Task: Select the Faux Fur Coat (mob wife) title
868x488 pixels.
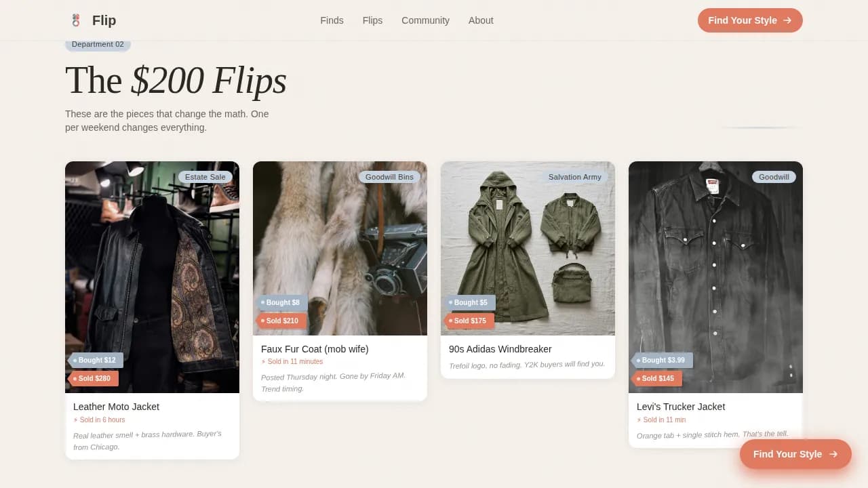Action: click(x=315, y=349)
